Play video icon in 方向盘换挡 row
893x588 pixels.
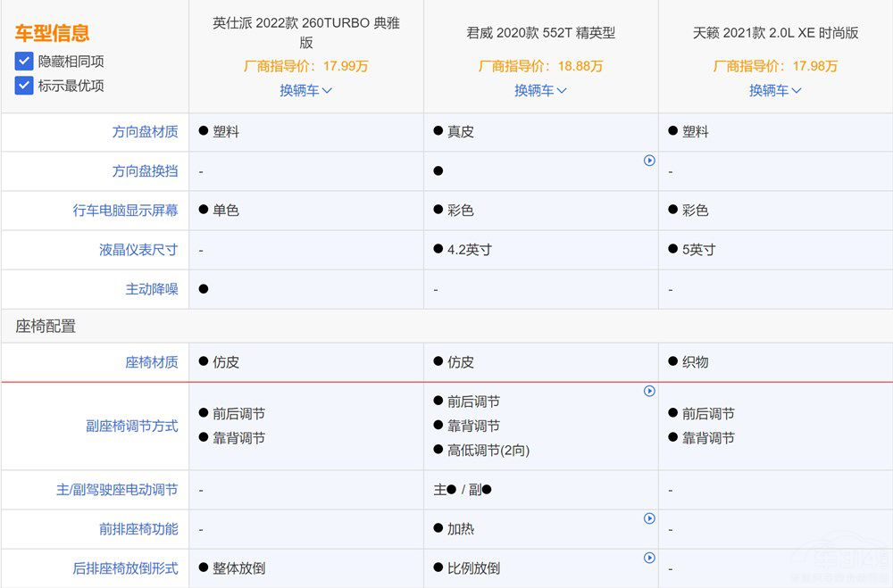tap(649, 161)
